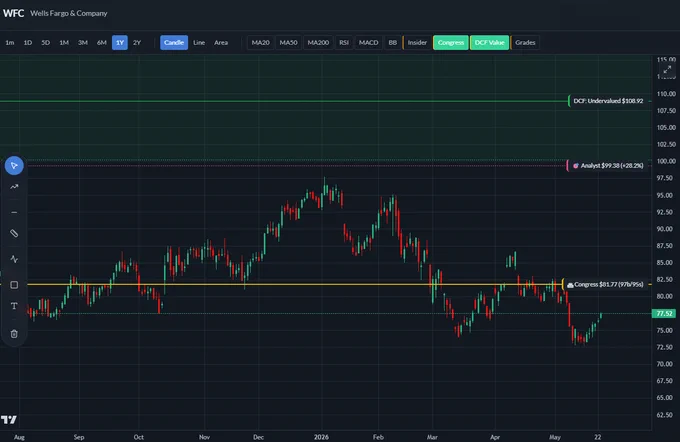Disable the DCF Value overlay
This screenshot has height=442, width=680.
(489, 43)
